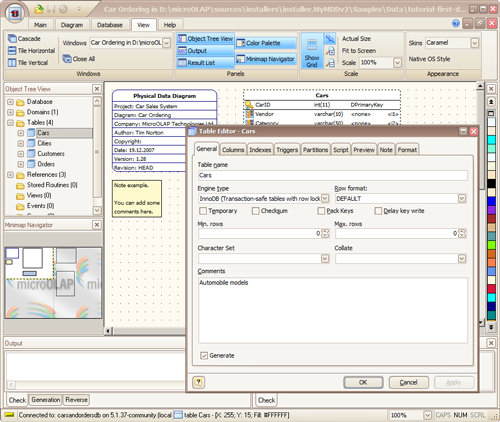Pick the black color swatch in the palette
Viewport: 500px width, 422px height.
[x=491, y=184]
